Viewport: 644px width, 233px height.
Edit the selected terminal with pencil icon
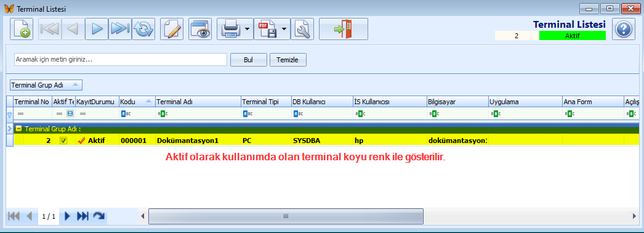172,29
